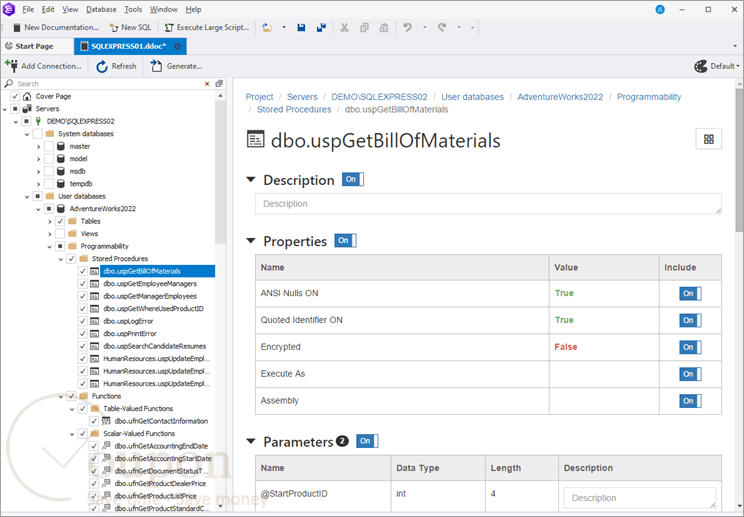
Task: Click @StartProductID Description input field
Action: [x=640, y=498]
